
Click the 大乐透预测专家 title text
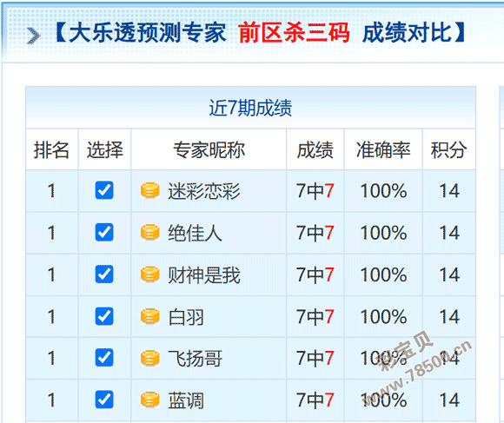[147, 33]
